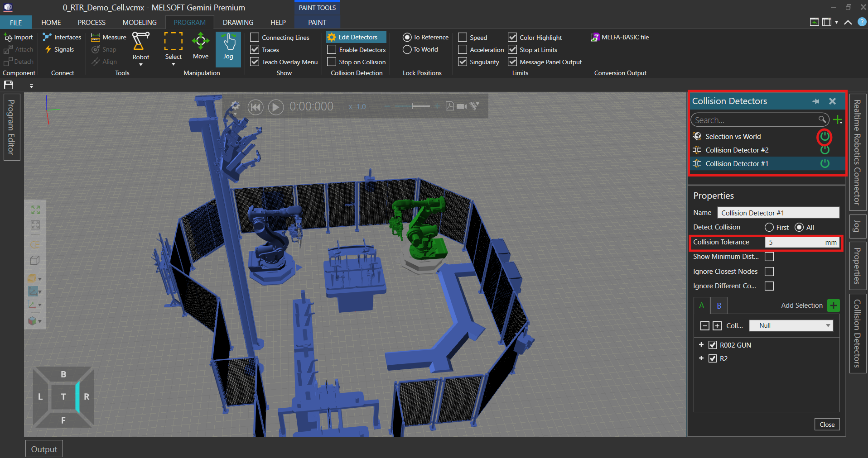Enable the Speed limit checkbox
This screenshot has width=868, height=458.
463,37
